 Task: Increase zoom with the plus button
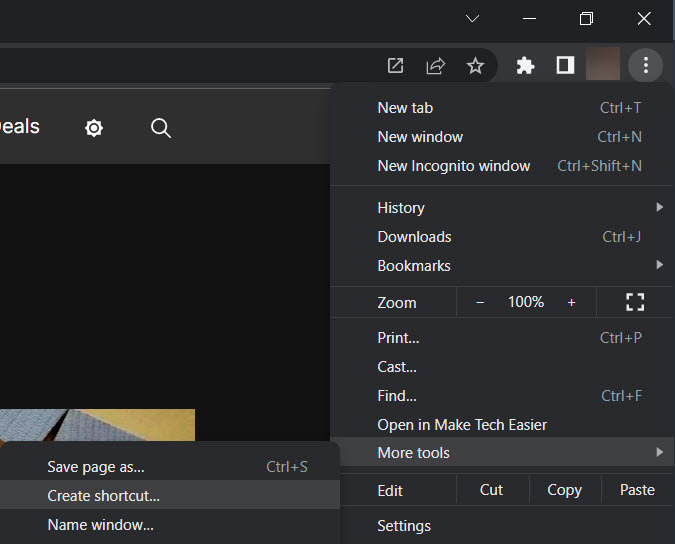571,302
